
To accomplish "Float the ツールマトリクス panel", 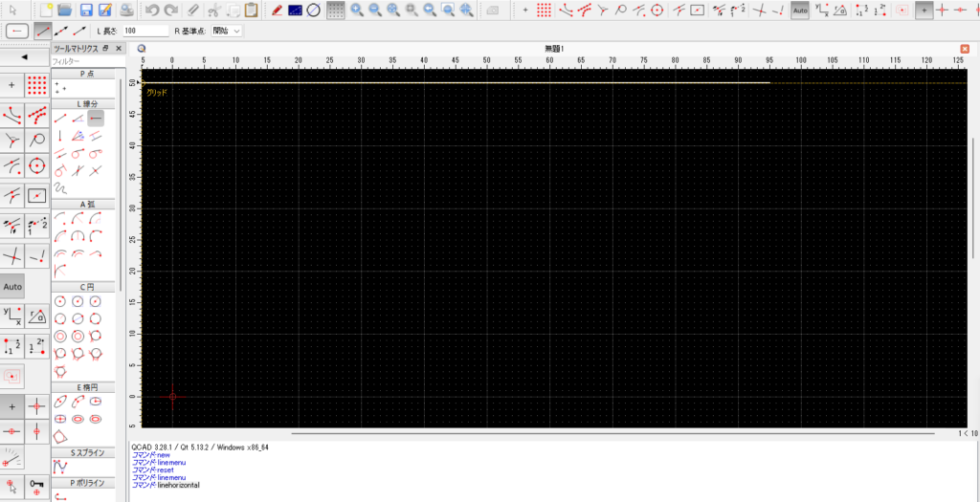I will pyautogui.click(x=105, y=48).
